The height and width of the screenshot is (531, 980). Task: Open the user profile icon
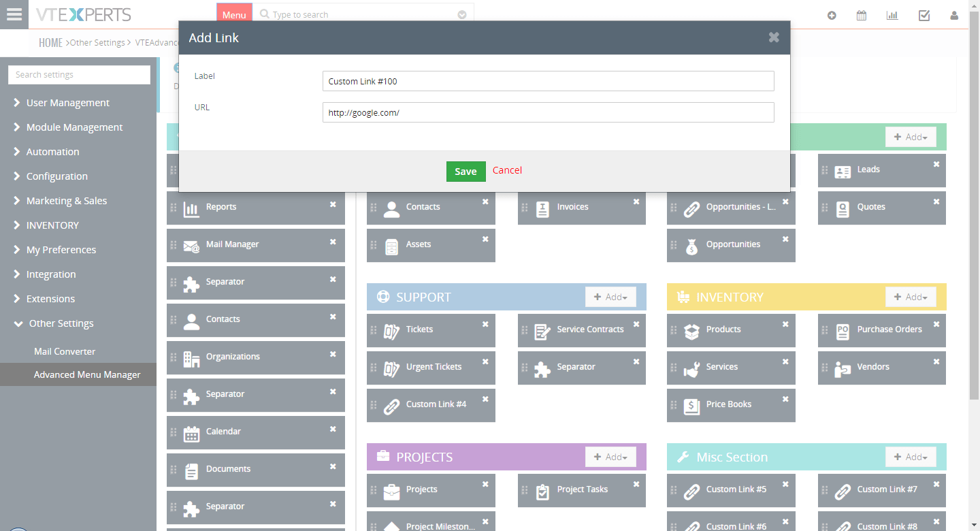click(954, 14)
